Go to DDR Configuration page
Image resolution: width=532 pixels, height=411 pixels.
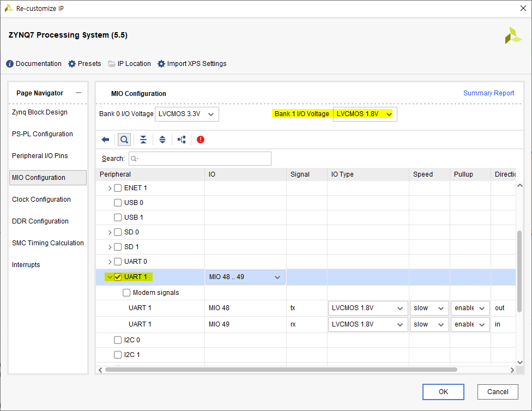[x=40, y=221]
